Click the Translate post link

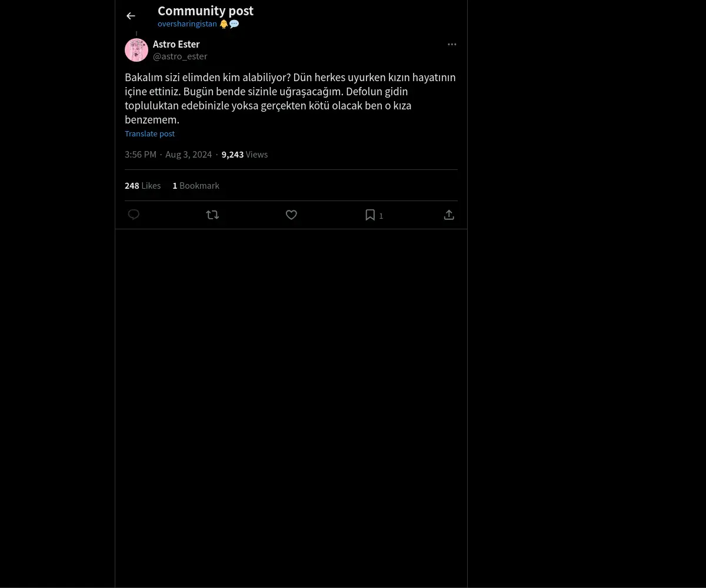[149, 133]
